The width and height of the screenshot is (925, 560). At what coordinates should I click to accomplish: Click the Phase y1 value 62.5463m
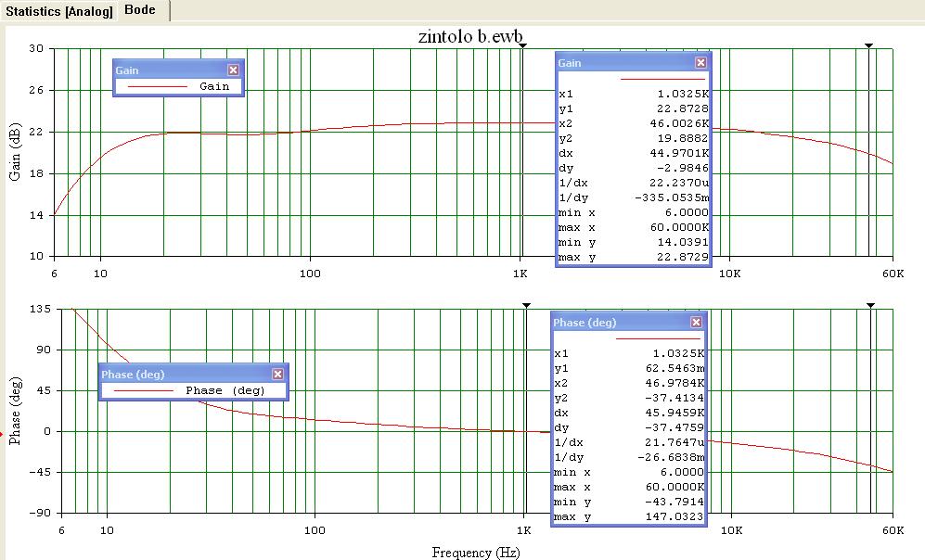tap(674, 368)
